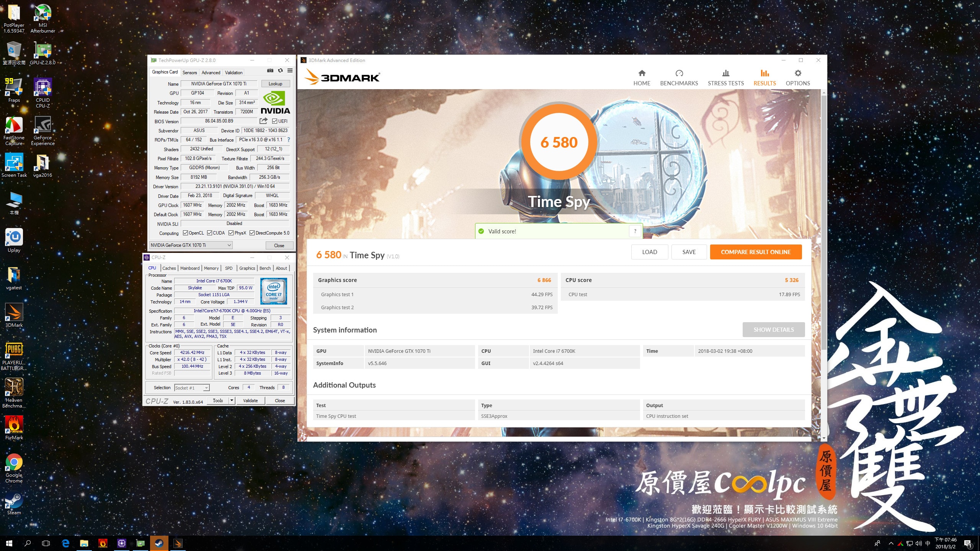Open the Socket #1 selection dropdown in CPU-Z
980x551 pixels.
point(192,388)
